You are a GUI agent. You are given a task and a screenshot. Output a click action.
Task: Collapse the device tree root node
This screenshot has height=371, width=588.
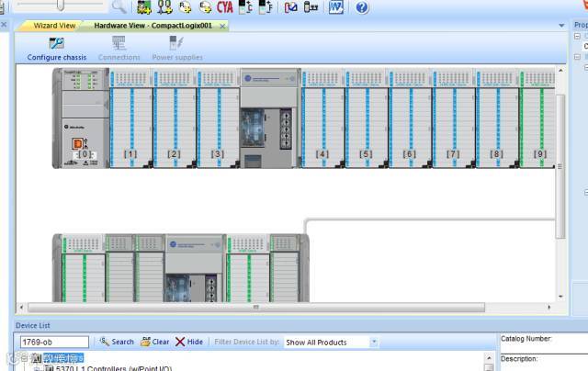pyautogui.click(x=24, y=358)
